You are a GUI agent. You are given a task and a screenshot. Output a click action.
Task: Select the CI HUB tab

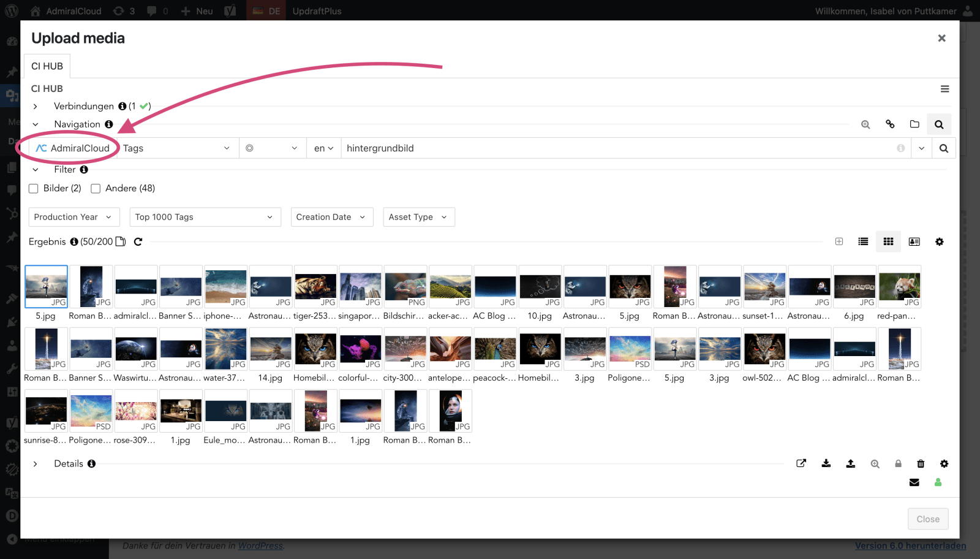[x=47, y=66]
